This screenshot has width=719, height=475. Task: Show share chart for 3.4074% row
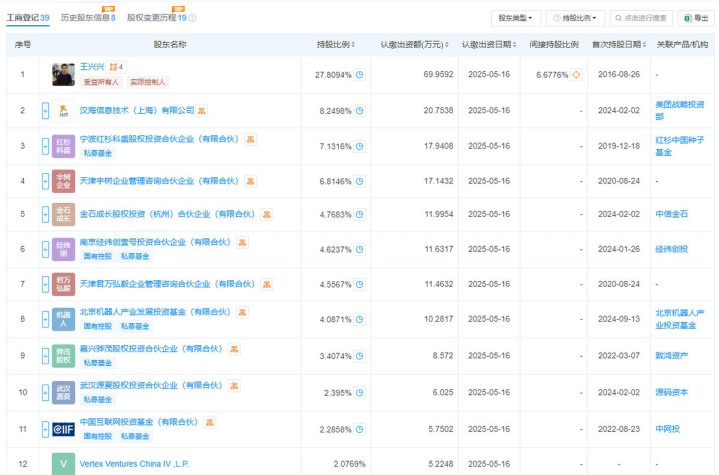click(x=360, y=355)
